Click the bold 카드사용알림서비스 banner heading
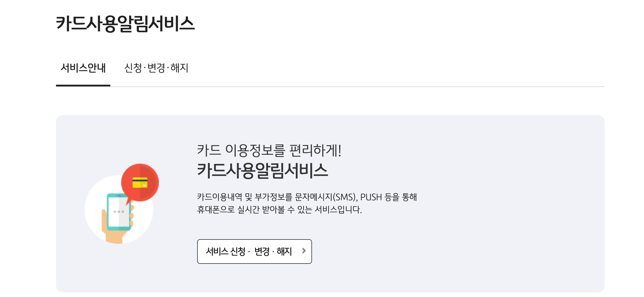This screenshot has height=297, width=644. tap(262, 171)
